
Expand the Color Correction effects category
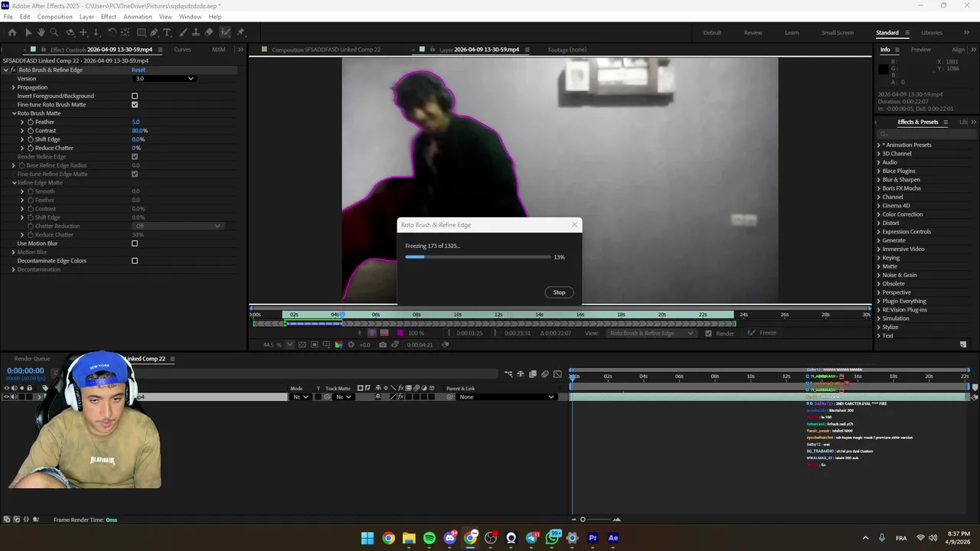[879, 214]
